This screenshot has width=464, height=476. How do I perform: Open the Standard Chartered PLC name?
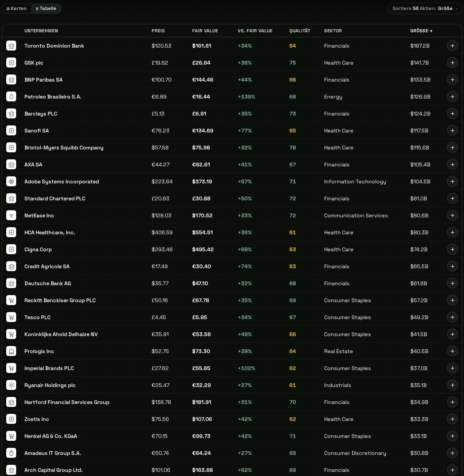point(55,198)
